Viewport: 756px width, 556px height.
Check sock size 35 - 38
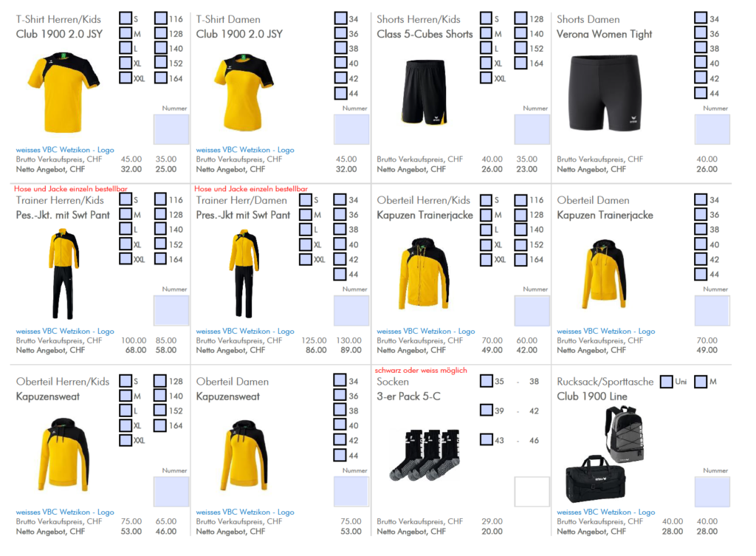pos(487,381)
